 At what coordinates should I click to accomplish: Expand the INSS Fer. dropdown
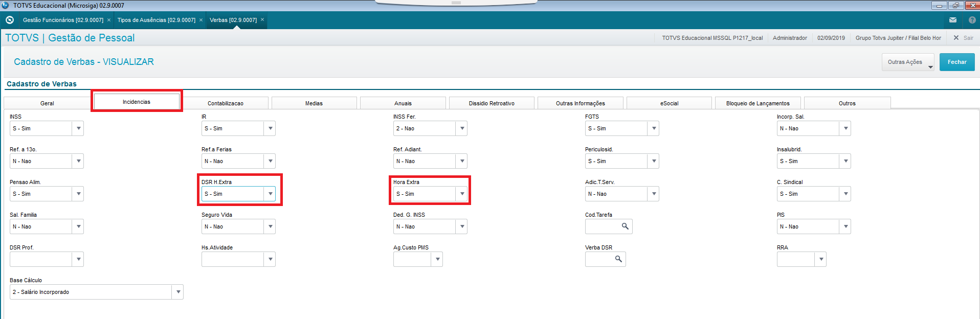[462, 128]
